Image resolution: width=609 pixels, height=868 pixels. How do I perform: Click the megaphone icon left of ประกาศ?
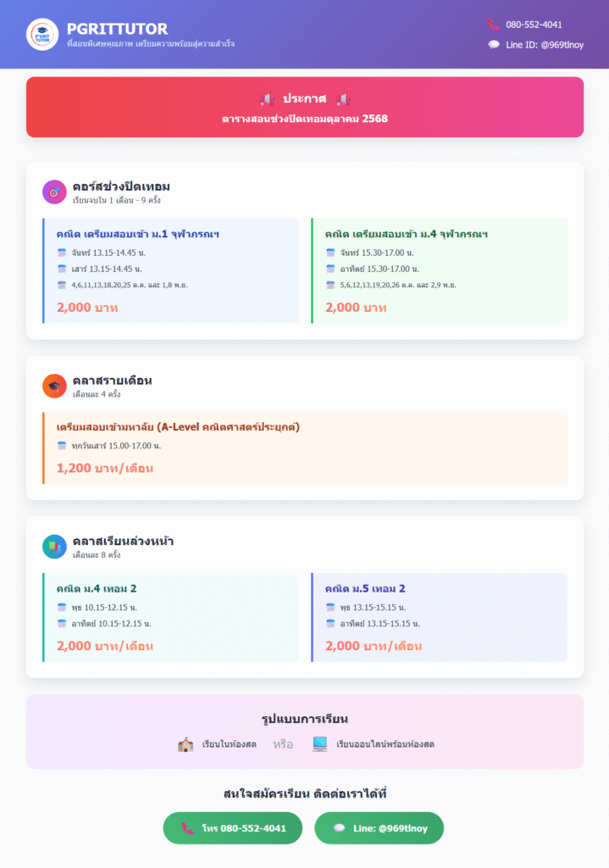pos(264,100)
